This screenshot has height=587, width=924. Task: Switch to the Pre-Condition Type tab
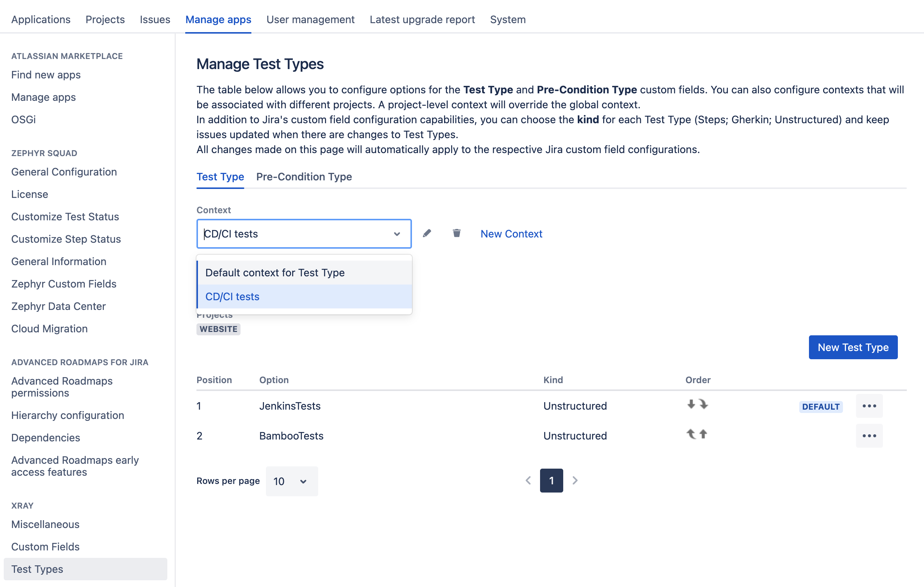[304, 177]
